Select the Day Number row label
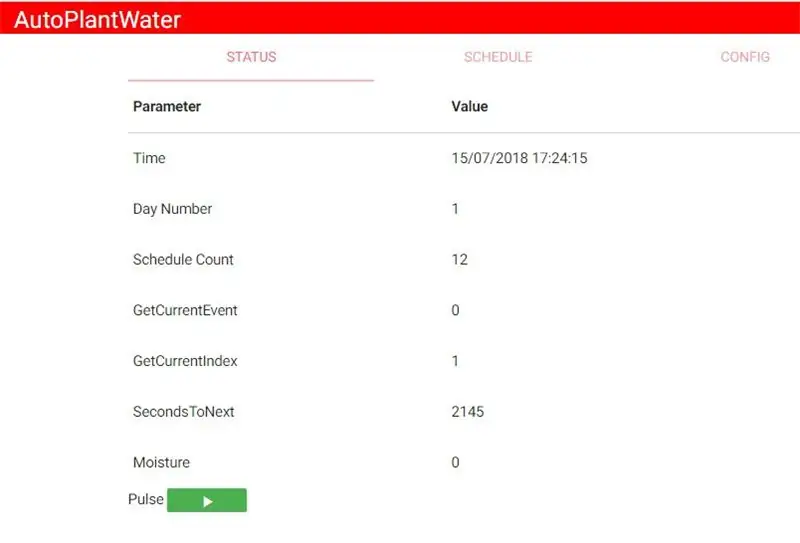 [x=172, y=209]
